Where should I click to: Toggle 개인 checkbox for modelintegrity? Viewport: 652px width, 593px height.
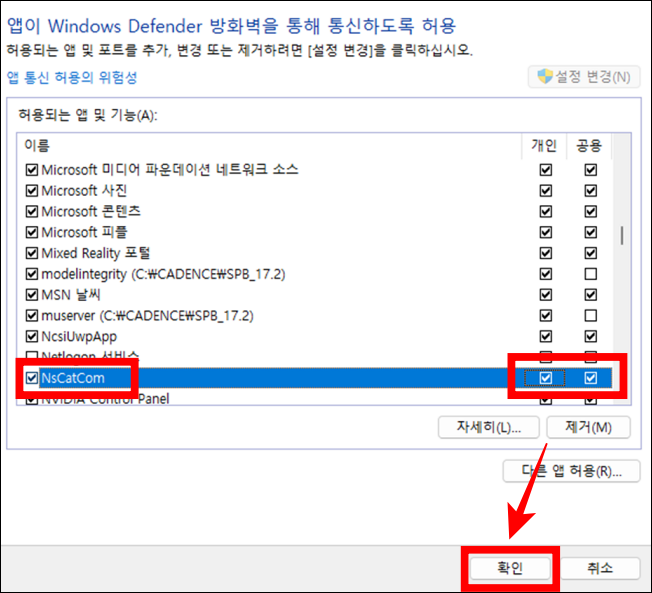[x=546, y=274]
